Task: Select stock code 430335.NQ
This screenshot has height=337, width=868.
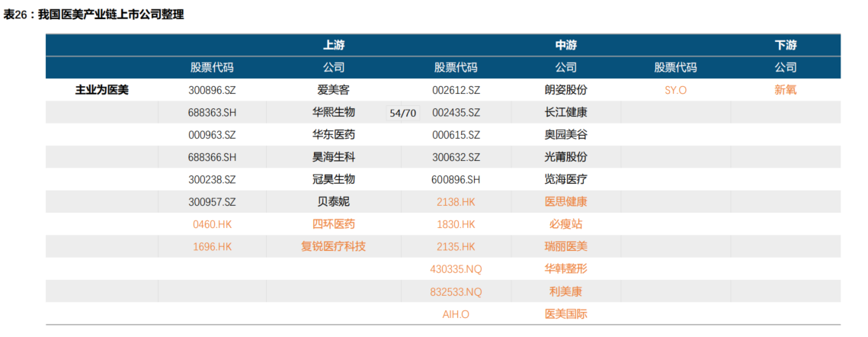Action: pos(456,269)
